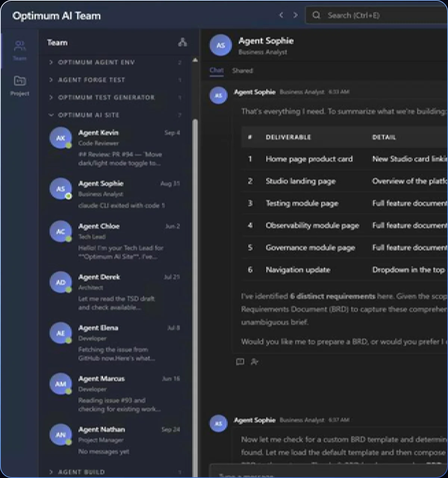Click the avatar on the 6:37 AM message
The width and height of the screenshot is (448, 478).
coord(218,423)
